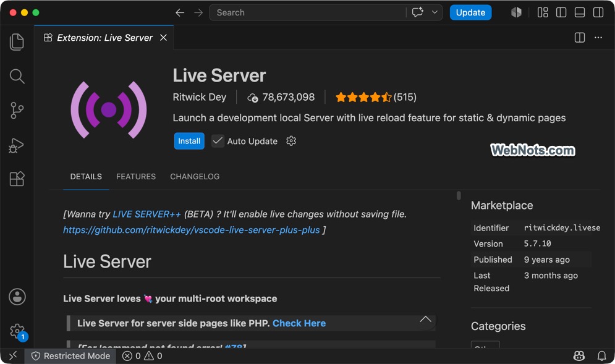Open the github vscode-live-server-plus-plus URL
This screenshot has height=364, width=615.
coord(192,230)
